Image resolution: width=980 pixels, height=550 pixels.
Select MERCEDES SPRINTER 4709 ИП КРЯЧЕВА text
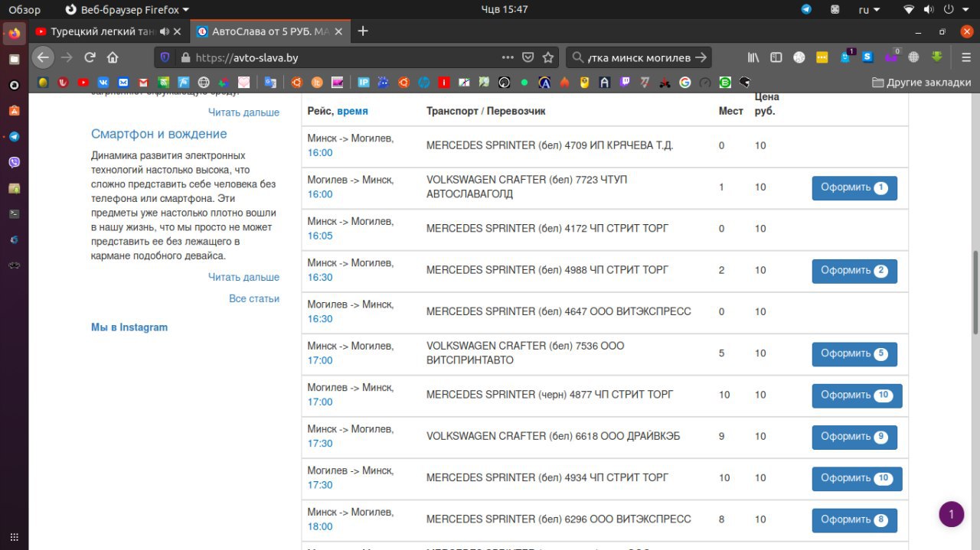[x=550, y=145]
